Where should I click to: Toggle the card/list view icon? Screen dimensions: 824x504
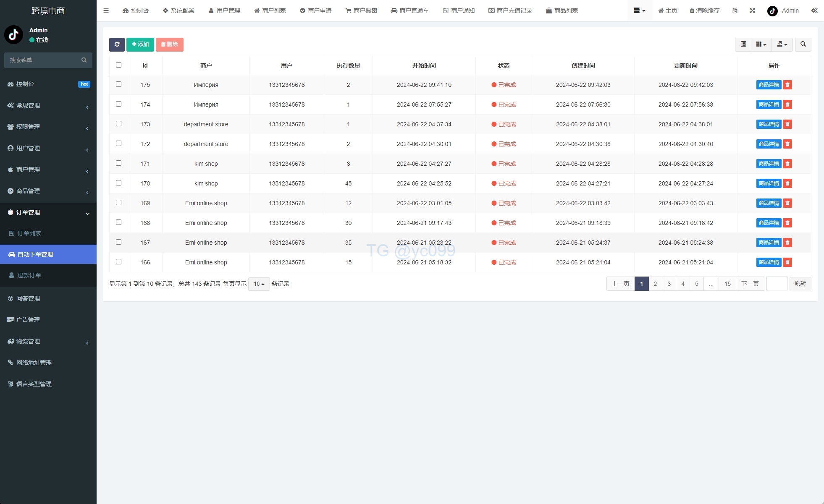point(743,44)
